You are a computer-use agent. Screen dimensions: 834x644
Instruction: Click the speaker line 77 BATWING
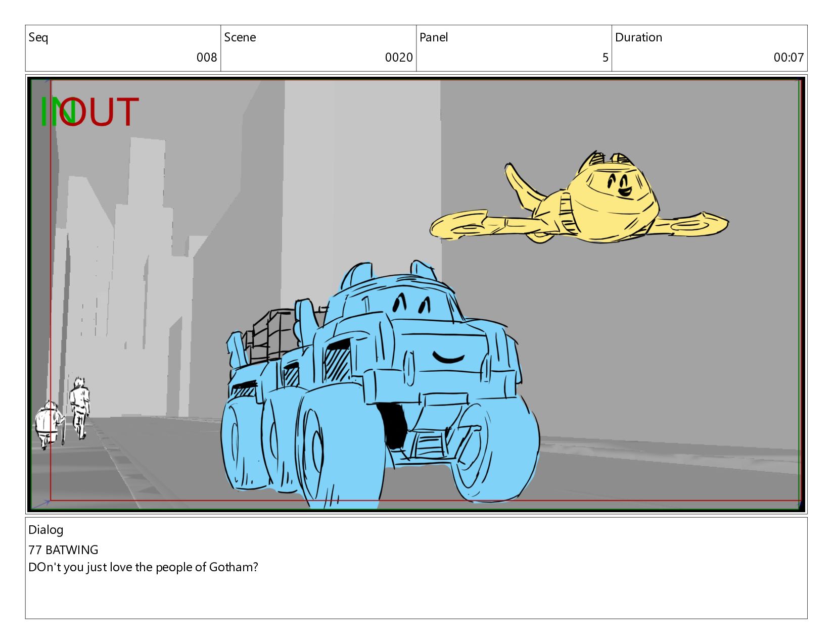pos(64,550)
